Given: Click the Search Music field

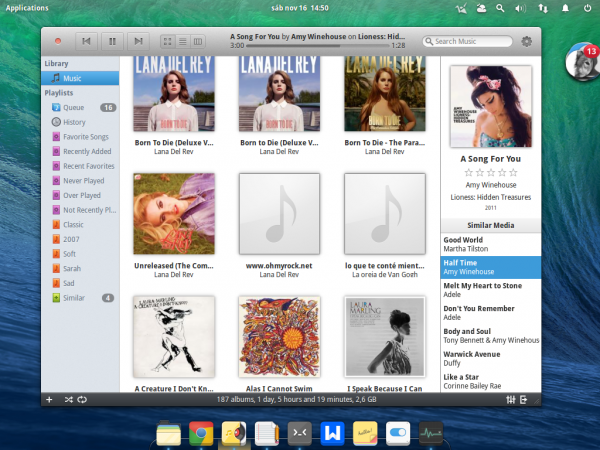Looking at the screenshot, I should coord(467,41).
